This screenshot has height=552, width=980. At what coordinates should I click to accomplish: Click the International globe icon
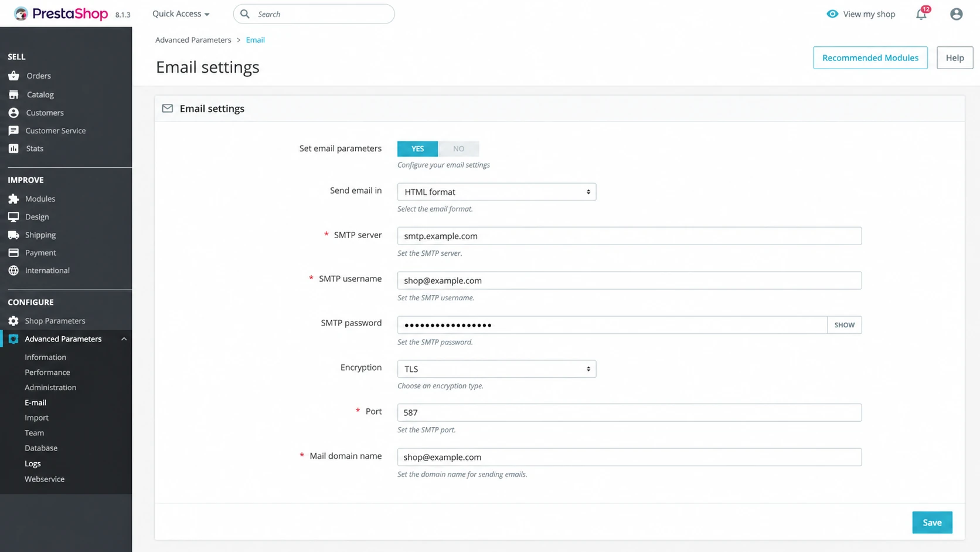tap(13, 270)
